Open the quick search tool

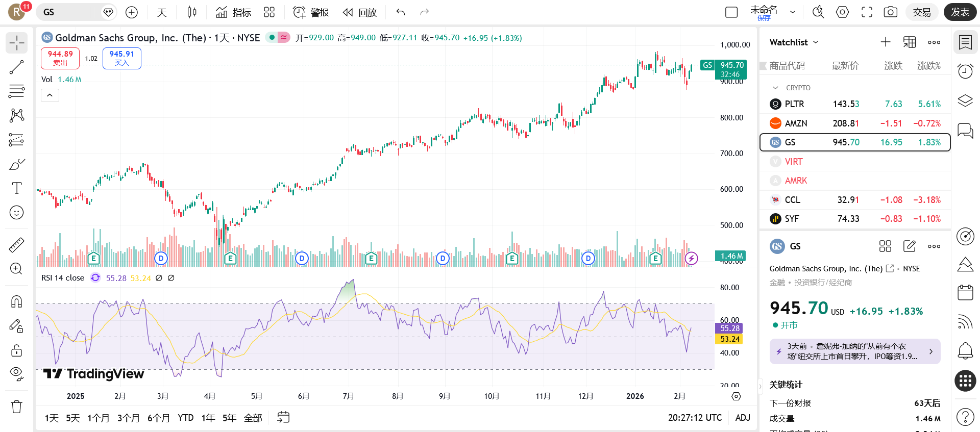tap(818, 12)
